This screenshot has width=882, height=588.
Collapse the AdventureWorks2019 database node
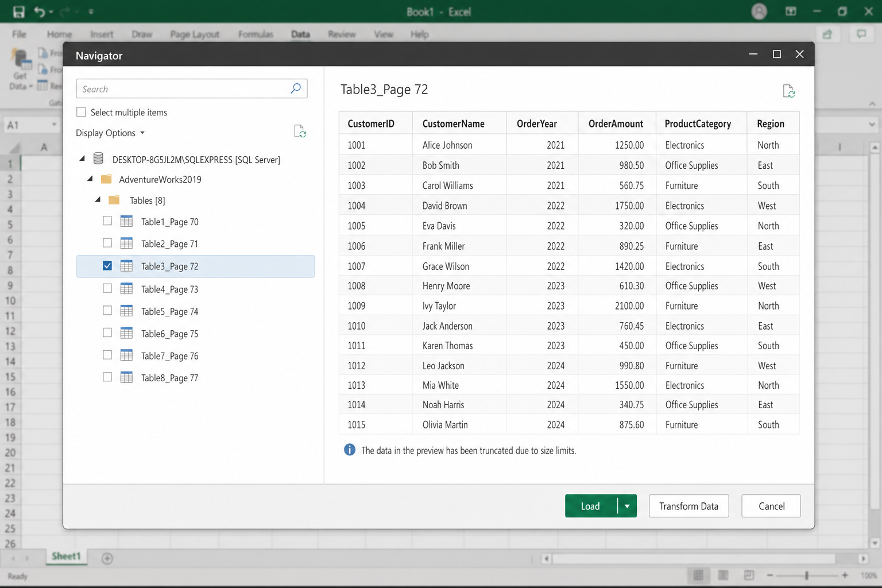pyautogui.click(x=90, y=179)
